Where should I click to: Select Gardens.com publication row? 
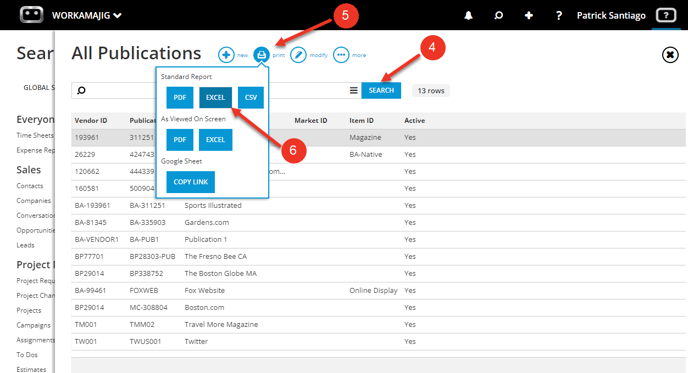tap(378, 222)
